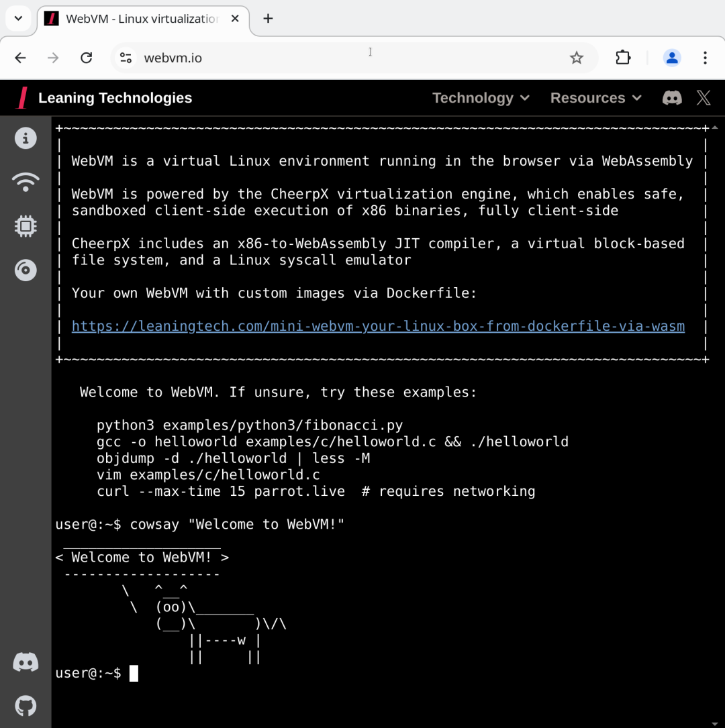Click the terminal scroll up arrow
This screenshot has width=725, height=728.
[x=715, y=127]
